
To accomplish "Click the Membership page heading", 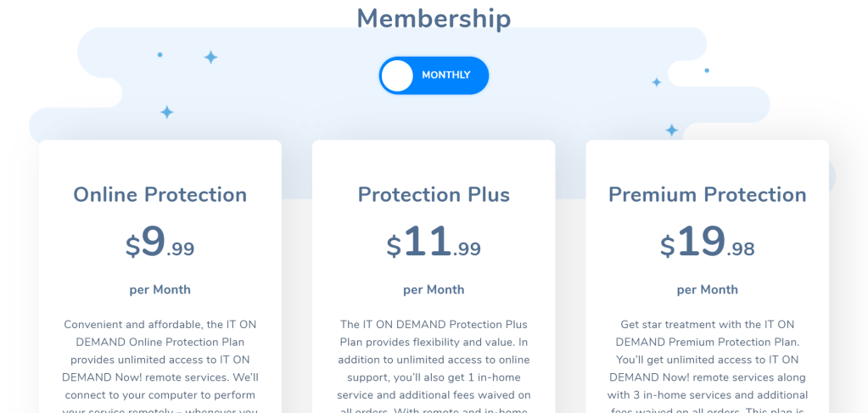I will (x=434, y=18).
